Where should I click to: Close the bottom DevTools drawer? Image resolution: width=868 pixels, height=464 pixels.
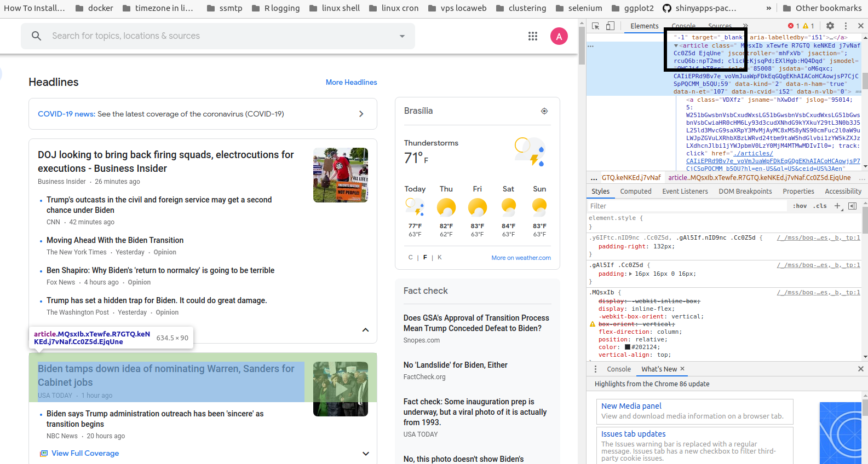(860, 369)
